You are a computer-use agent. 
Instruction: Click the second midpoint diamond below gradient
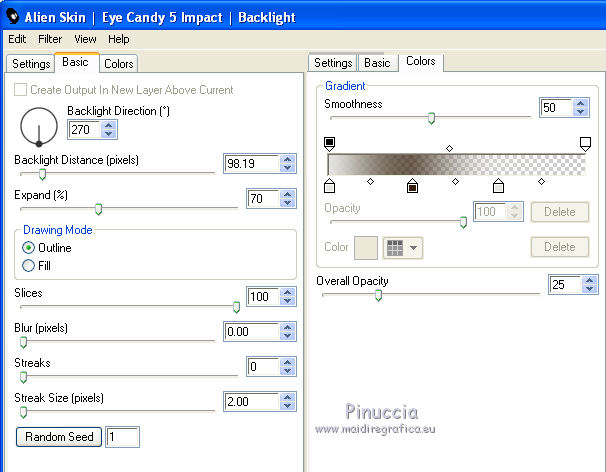(455, 181)
